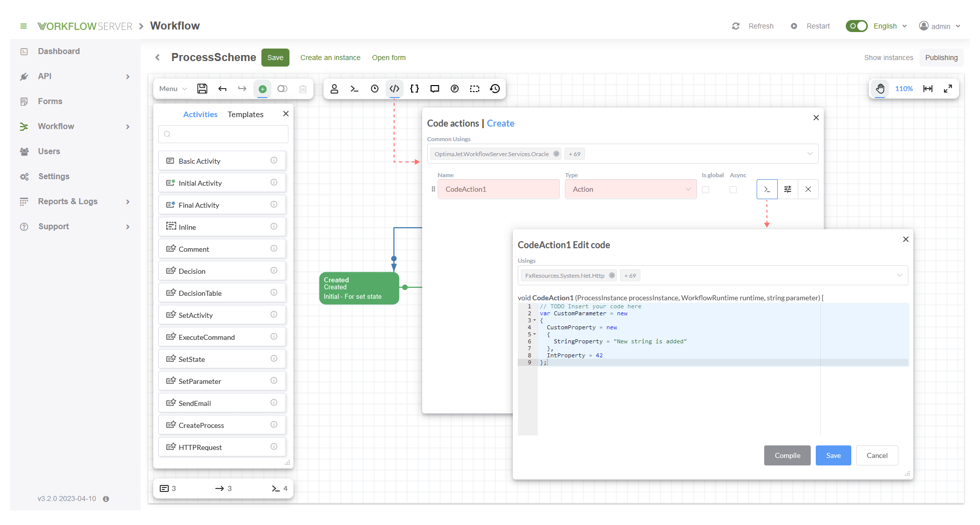This screenshot has width=980, height=525.
Task: Click the activities search field
Action: [223, 134]
